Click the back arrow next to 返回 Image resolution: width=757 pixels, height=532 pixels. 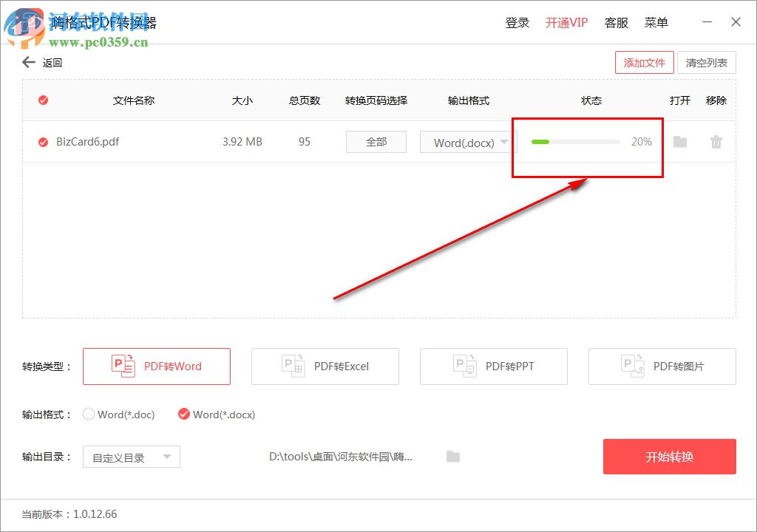(28, 62)
